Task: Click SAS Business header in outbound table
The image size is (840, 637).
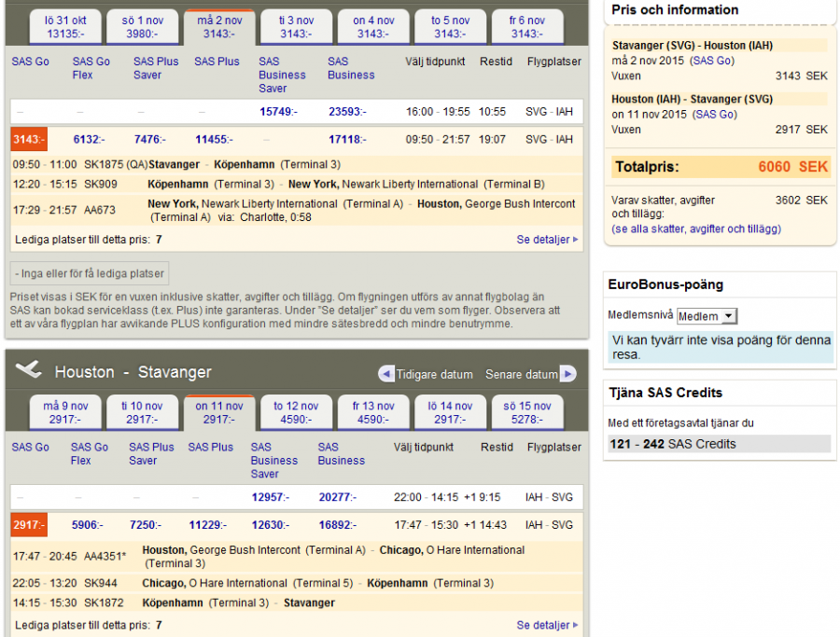Action: [351, 68]
